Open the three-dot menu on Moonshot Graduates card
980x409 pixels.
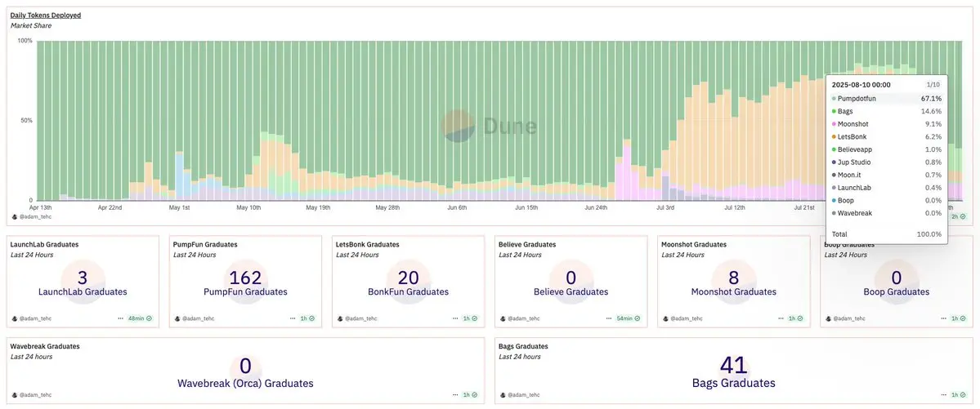[x=780, y=318]
